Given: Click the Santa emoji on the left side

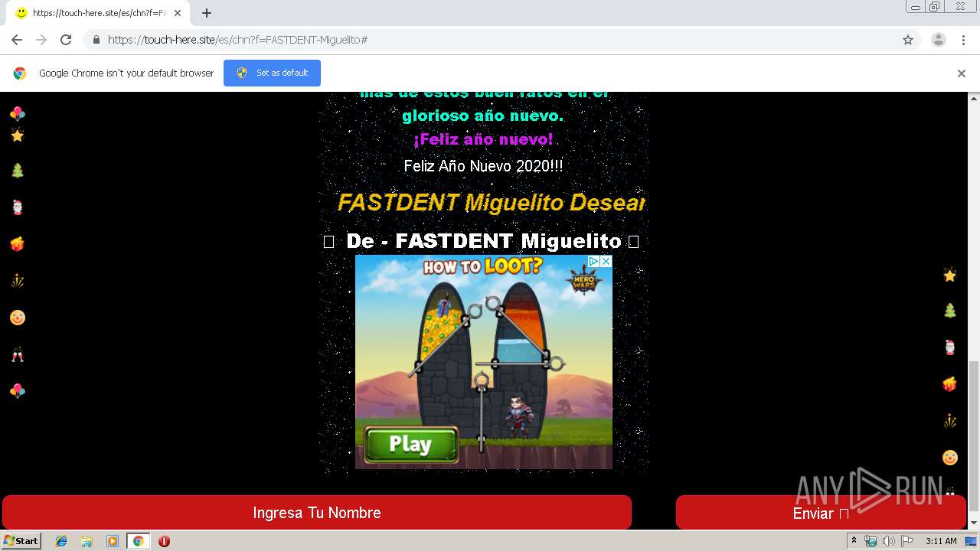Looking at the screenshot, I should pyautogui.click(x=18, y=207).
